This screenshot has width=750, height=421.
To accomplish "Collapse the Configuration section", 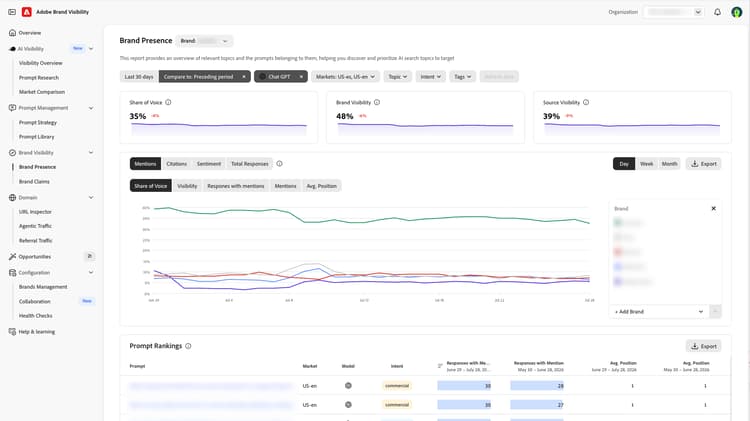I will (91, 272).
